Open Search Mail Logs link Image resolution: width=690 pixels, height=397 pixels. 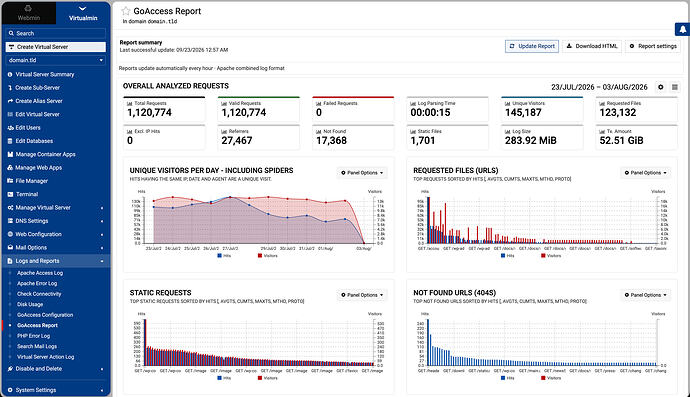pyautogui.click(x=37, y=346)
